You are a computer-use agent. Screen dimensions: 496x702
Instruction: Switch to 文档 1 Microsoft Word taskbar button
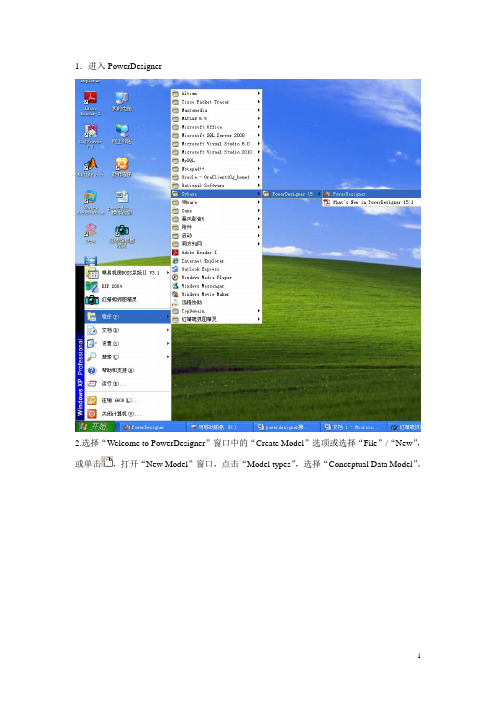tap(353, 427)
